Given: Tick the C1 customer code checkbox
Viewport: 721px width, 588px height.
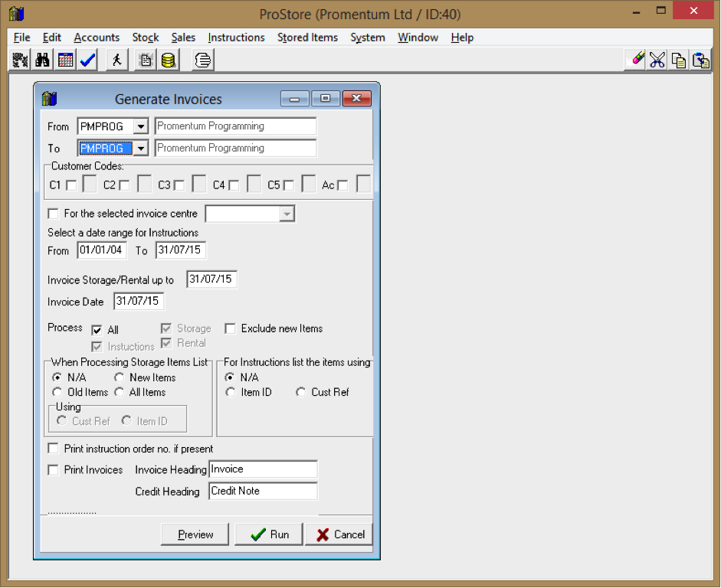Looking at the screenshot, I should pos(71,185).
